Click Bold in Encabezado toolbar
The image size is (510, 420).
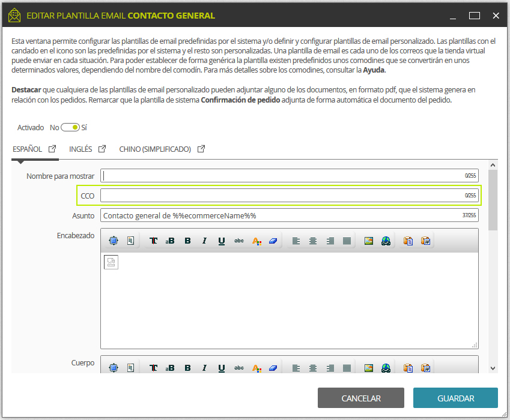click(x=187, y=241)
